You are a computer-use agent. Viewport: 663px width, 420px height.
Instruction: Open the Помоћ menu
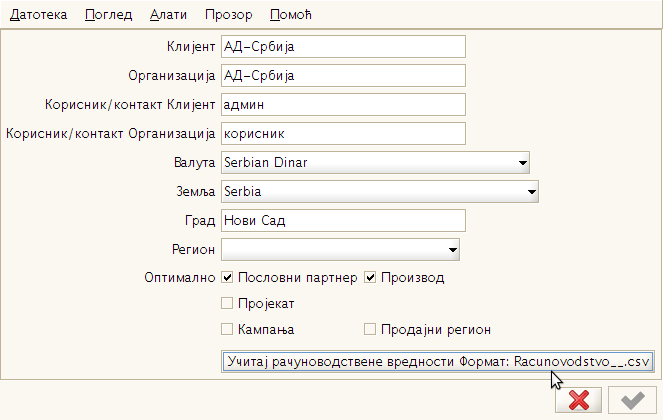(291, 16)
